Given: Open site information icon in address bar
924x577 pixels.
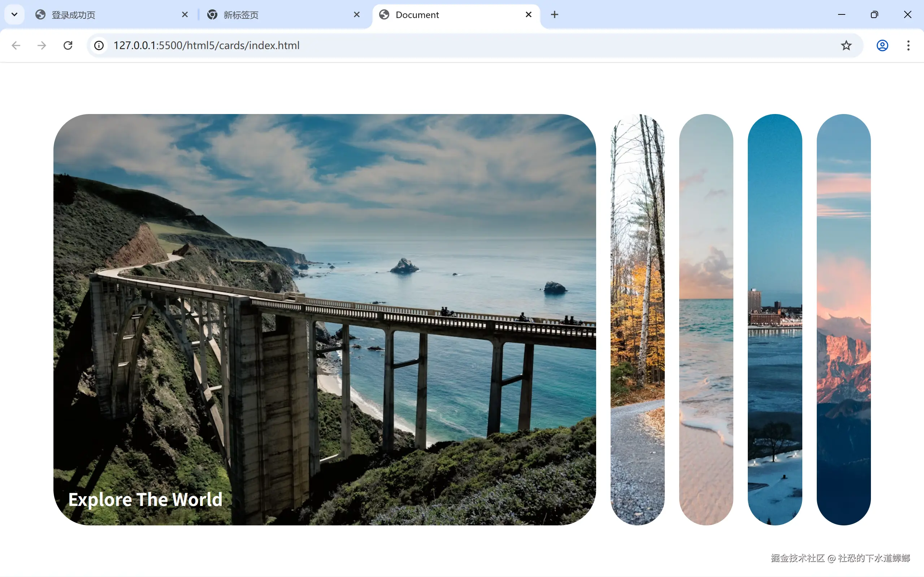Looking at the screenshot, I should [99, 45].
